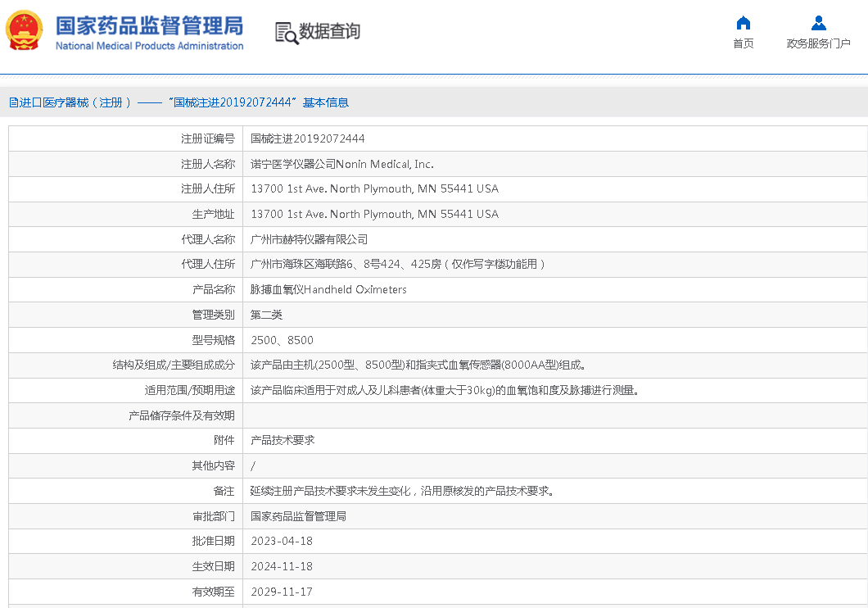
Task: Click the 其他内容 slash value
Action: coord(253,465)
